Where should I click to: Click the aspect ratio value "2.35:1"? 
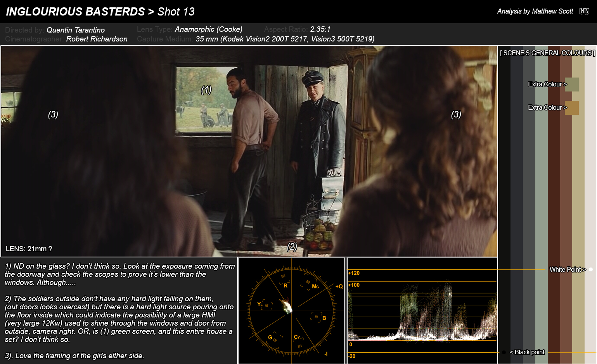pos(320,29)
